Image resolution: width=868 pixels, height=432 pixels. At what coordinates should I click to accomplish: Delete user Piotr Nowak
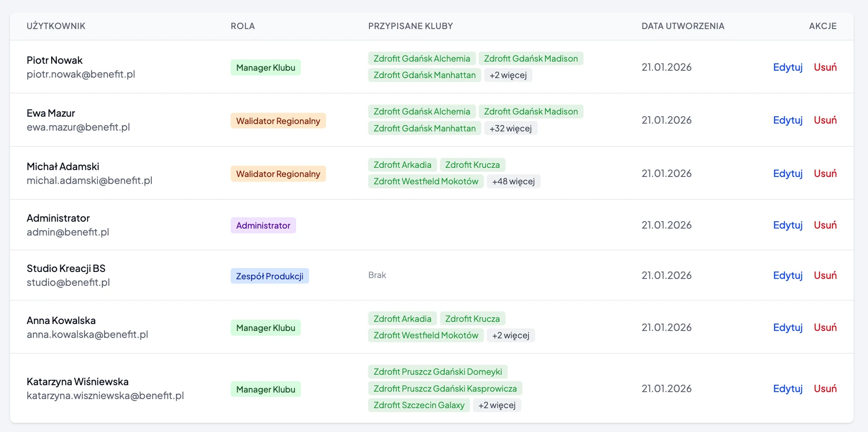[x=825, y=67]
